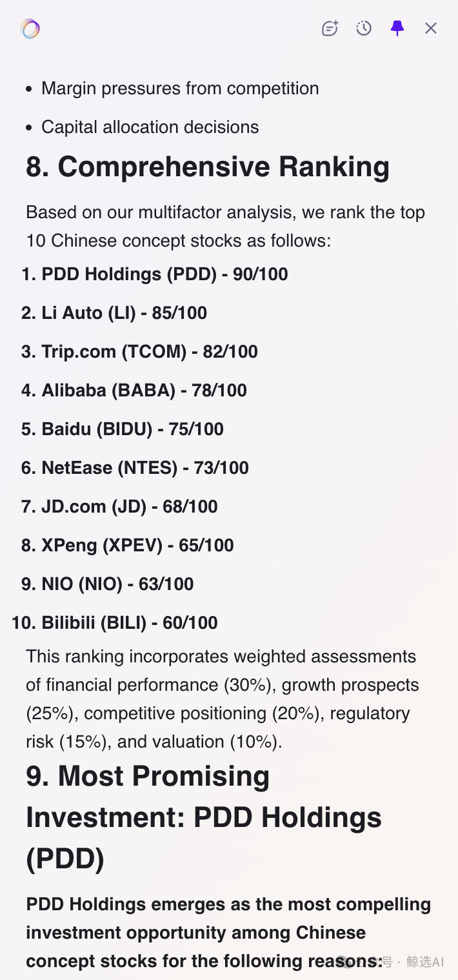Click the XPeng (XPEV) ranking item
This screenshot has width=458, height=980.
pyautogui.click(x=137, y=546)
